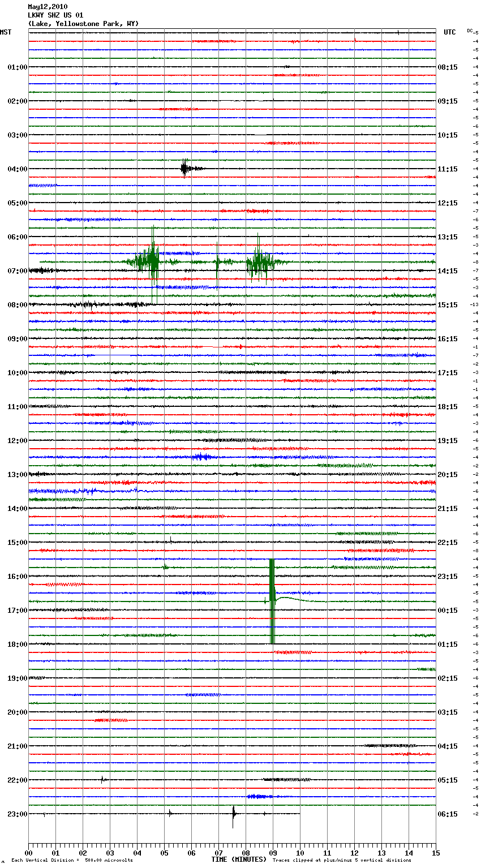Select the 03:00 MST row label

(18, 135)
